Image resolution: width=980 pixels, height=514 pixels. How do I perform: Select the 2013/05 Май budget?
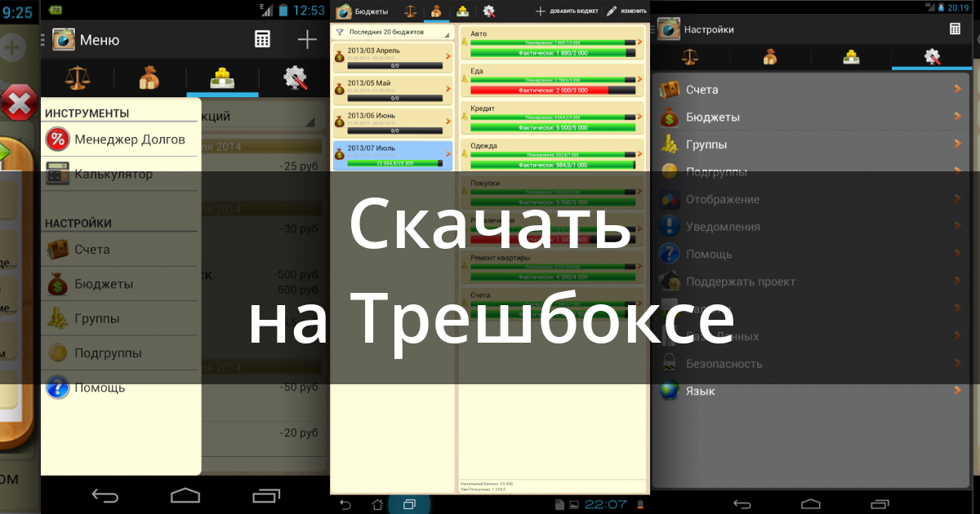tap(393, 89)
